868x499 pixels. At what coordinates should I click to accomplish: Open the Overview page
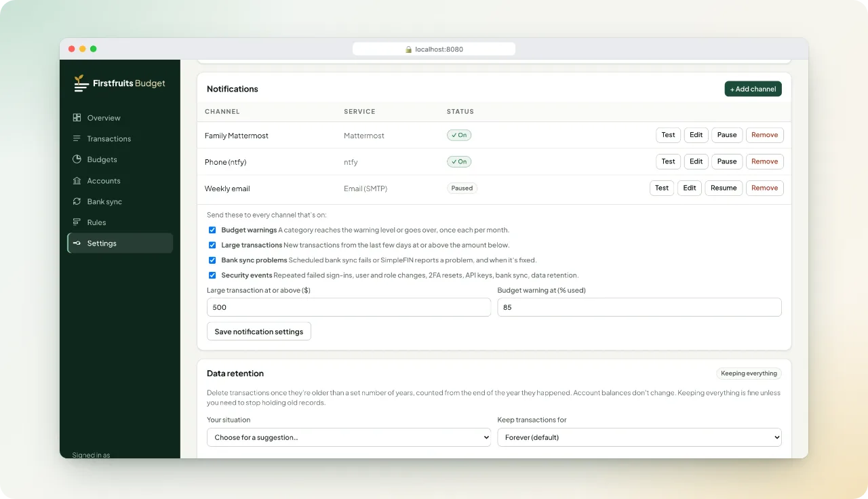[x=120, y=118]
